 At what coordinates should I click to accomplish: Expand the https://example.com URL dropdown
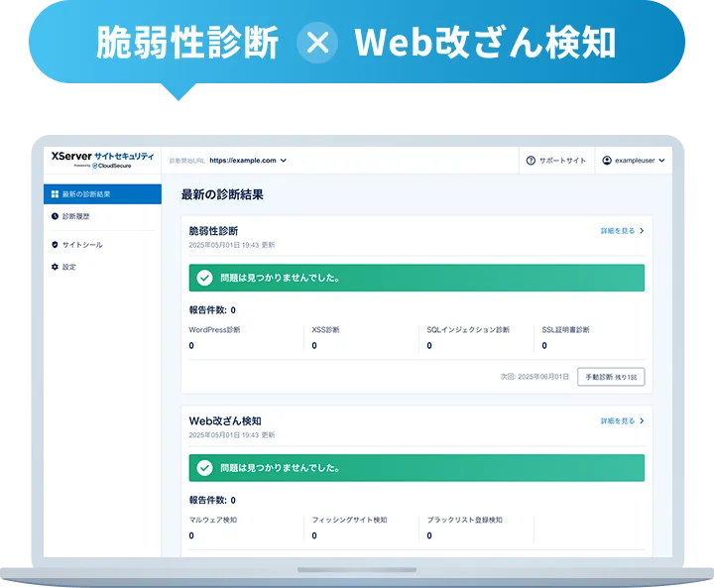tap(284, 160)
